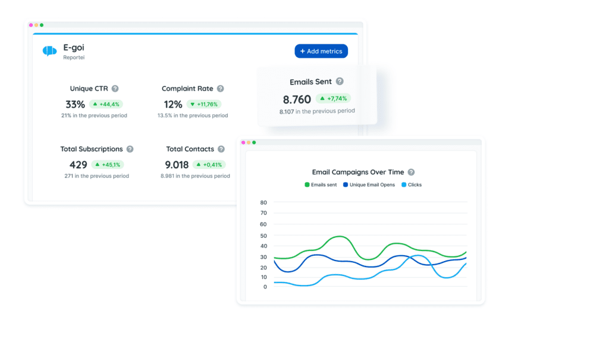Click the +45,1% Total Subscriptions badge
The image size is (609, 364).
pos(107,165)
